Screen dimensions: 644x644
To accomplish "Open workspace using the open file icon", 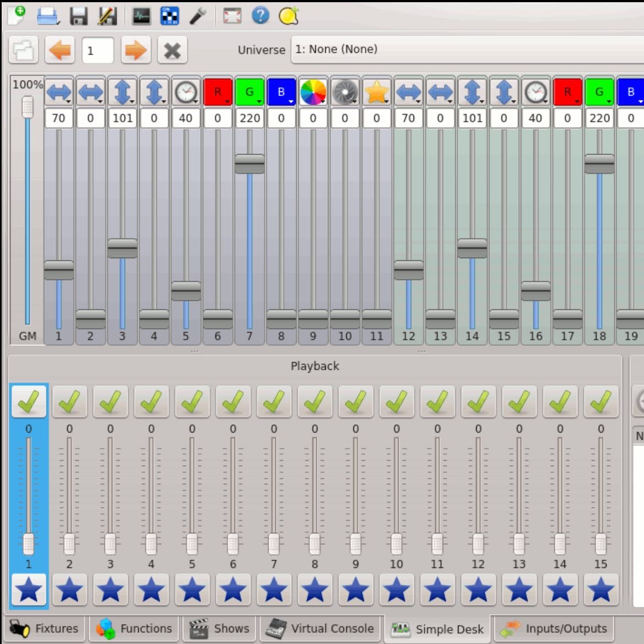I will [48, 17].
